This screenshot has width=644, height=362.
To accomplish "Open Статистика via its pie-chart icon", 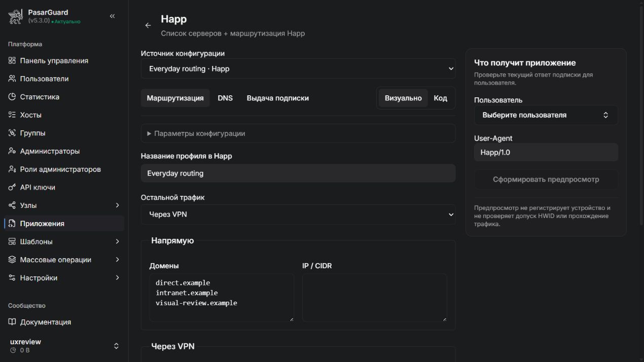I will [12, 97].
